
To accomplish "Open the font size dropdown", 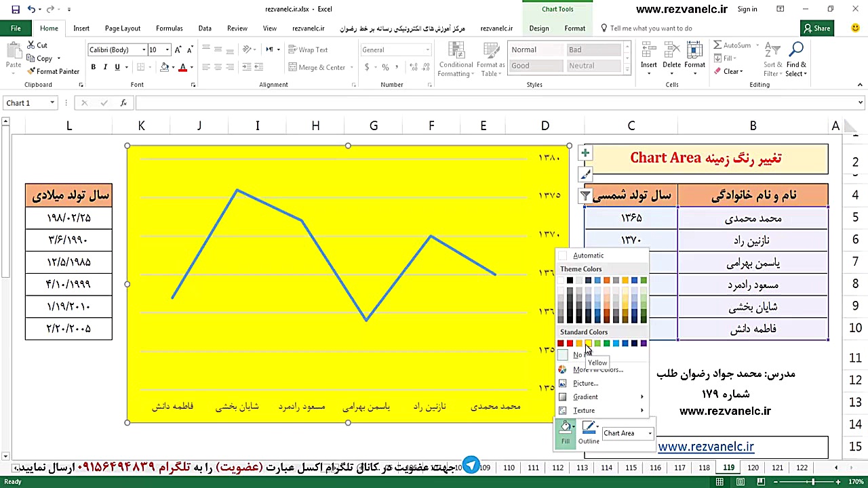I will tap(167, 49).
